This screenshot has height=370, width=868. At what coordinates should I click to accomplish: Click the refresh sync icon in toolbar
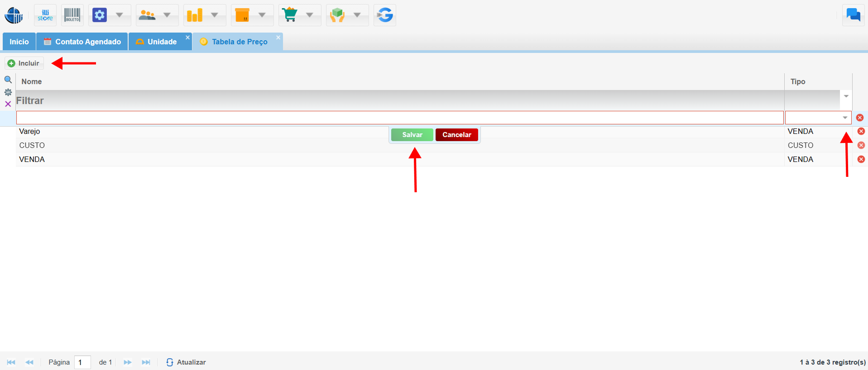coord(385,15)
